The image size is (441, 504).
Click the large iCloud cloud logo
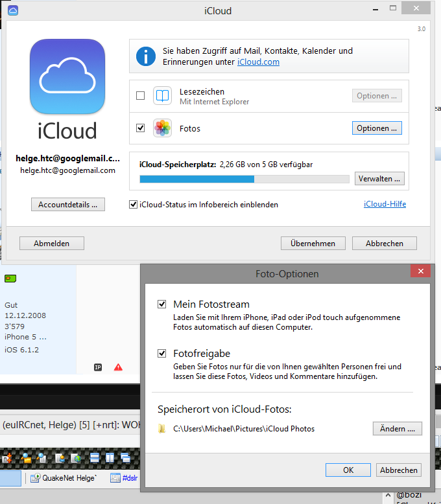pyautogui.click(x=67, y=76)
